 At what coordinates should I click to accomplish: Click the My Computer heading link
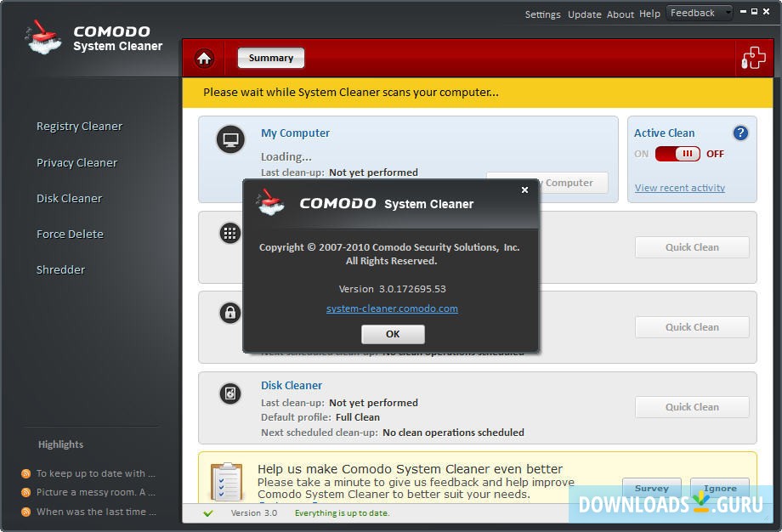(x=295, y=133)
